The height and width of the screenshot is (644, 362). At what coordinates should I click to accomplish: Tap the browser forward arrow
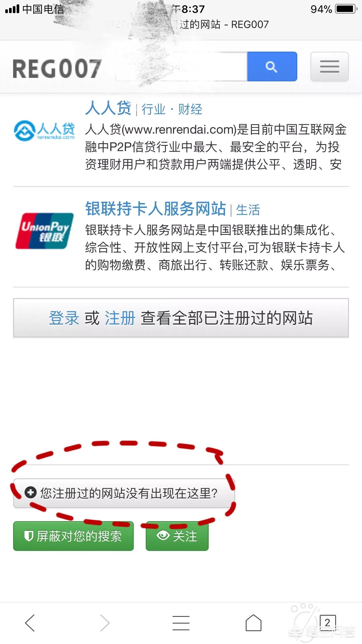pyautogui.click(x=105, y=623)
